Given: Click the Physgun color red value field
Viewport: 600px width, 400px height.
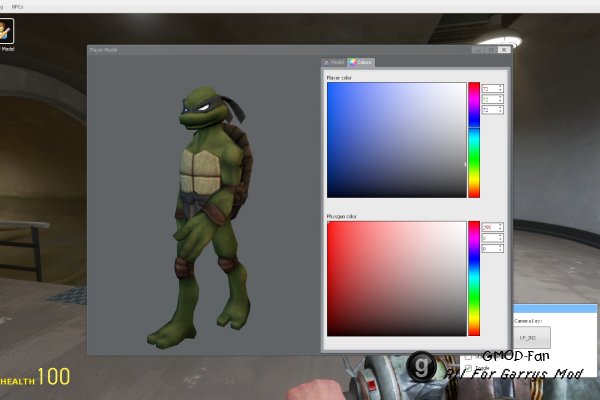Looking at the screenshot, I should [x=492, y=227].
